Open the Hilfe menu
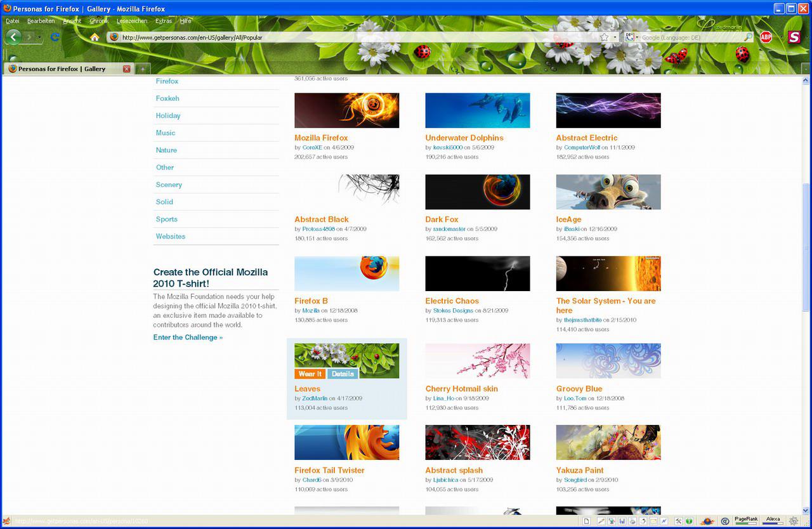Viewport: 812px width, 529px height. [x=185, y=21]
